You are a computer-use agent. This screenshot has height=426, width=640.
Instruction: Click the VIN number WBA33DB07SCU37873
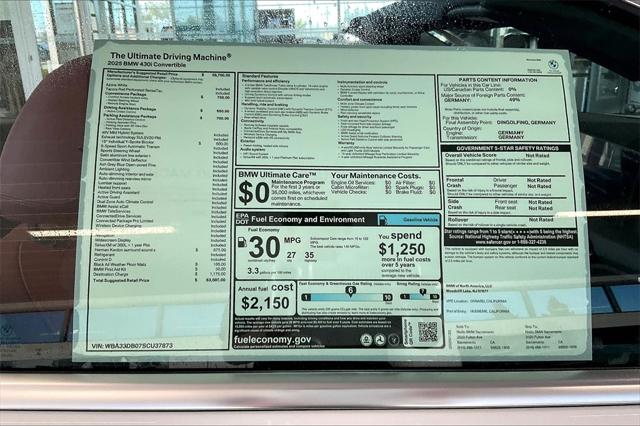[132, 346]
